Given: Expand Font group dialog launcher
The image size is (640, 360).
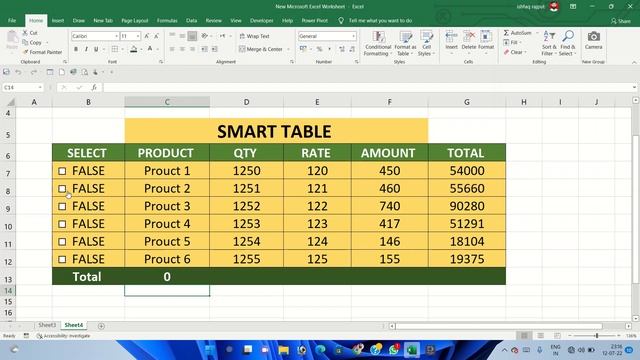Looking at the screenshot, I should [161, 62].
